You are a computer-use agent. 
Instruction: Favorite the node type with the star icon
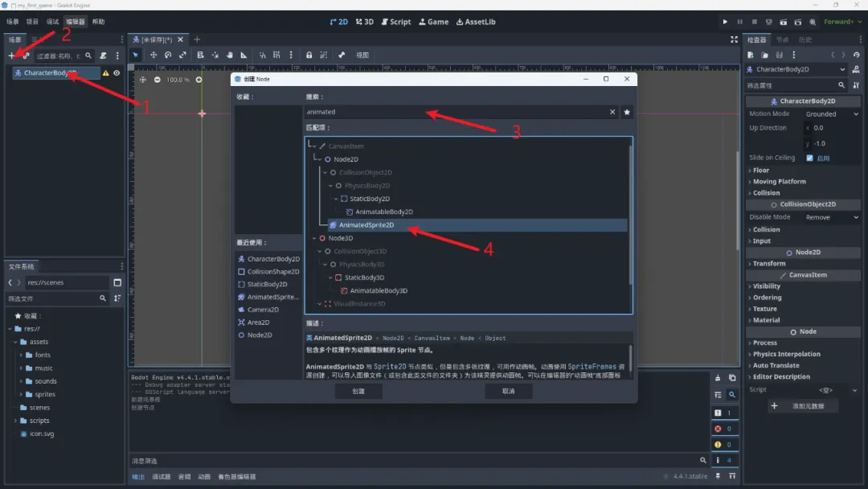coord(627,112)
